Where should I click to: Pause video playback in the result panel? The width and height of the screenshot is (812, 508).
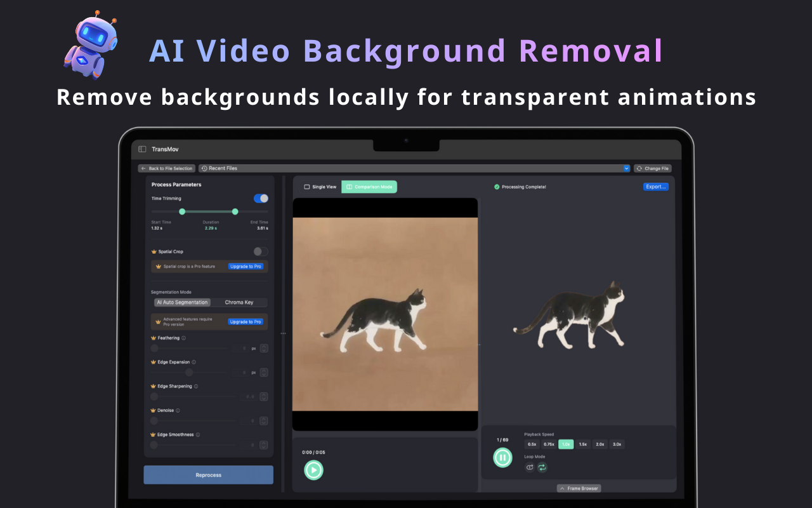[x=502, y=458]
